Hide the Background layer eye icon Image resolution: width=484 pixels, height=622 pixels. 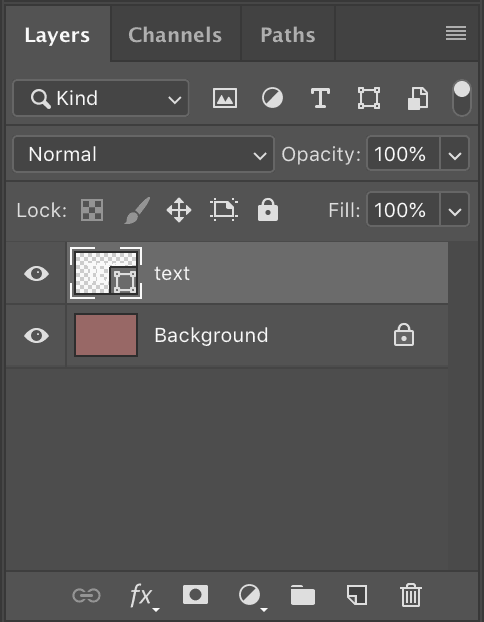[x=36, y=336]
